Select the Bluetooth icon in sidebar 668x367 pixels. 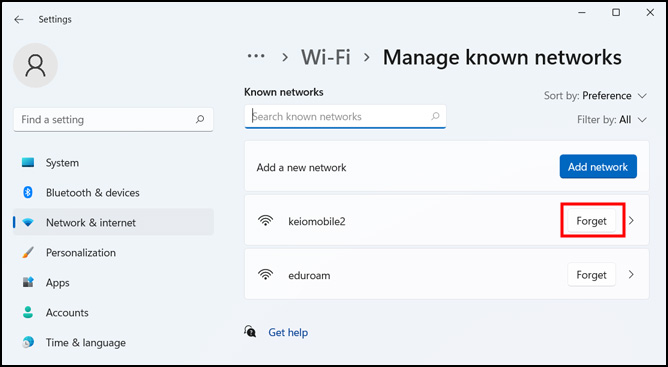coord(28,193)
